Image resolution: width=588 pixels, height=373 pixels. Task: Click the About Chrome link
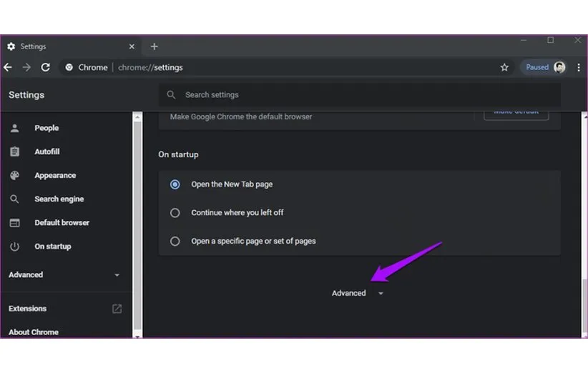click(x=34, y=332)
